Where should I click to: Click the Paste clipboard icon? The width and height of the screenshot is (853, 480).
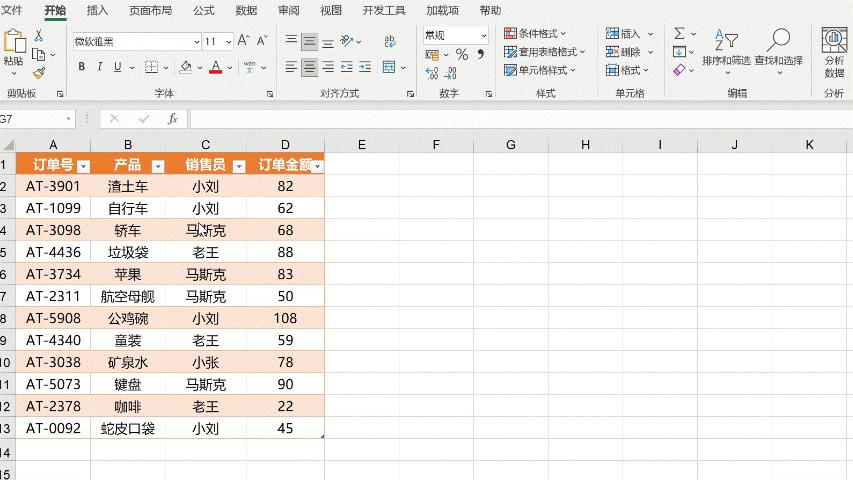point(14,41)
